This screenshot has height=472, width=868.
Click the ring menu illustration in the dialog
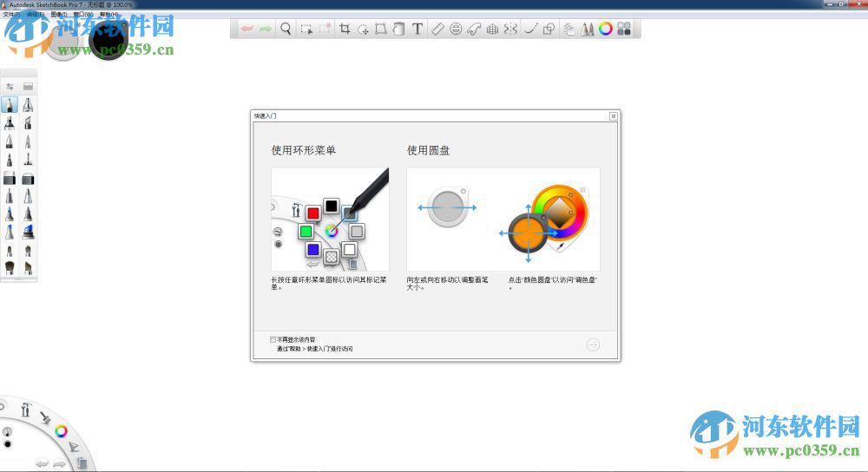(330, 220)
